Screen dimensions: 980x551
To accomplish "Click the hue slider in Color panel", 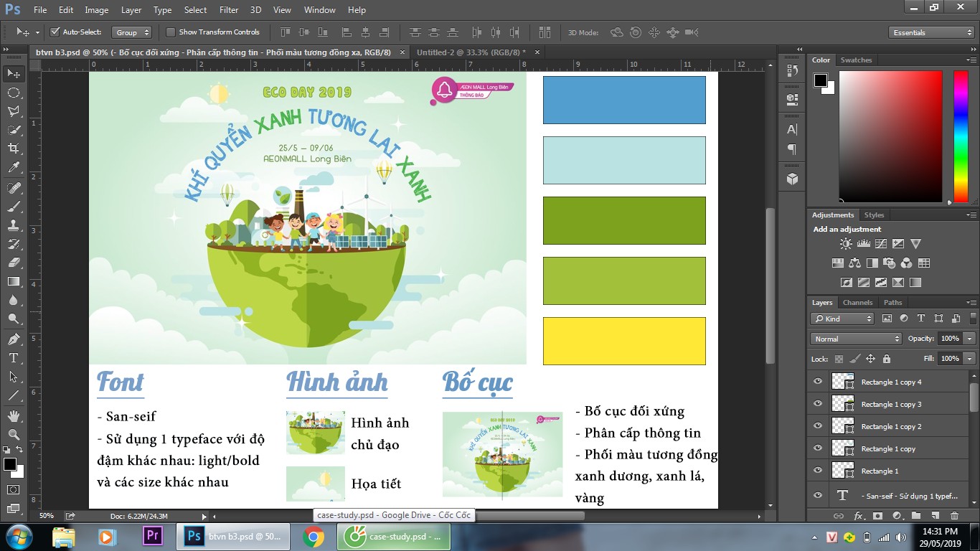I will (961, 136).
